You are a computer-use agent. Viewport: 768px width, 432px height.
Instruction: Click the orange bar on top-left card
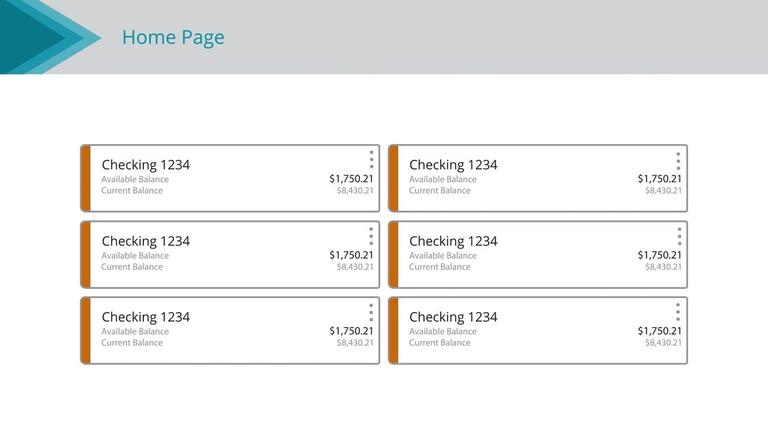86,178
